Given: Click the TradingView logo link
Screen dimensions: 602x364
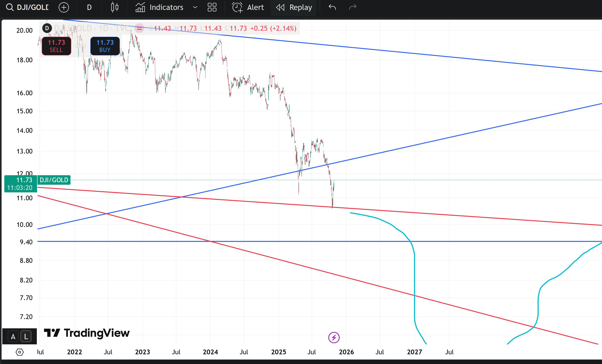Looking at the screenshot, I should (87, 333).
